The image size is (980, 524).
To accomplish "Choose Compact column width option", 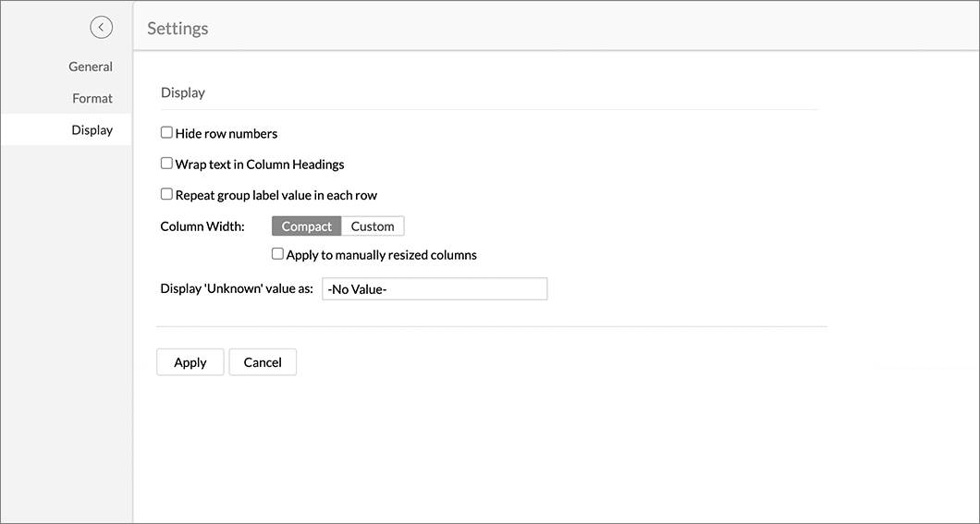I will tap(306, 226).
